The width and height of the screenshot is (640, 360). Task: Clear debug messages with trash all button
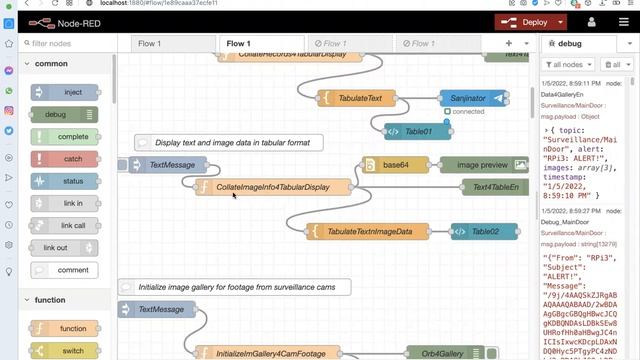(612, 64)
